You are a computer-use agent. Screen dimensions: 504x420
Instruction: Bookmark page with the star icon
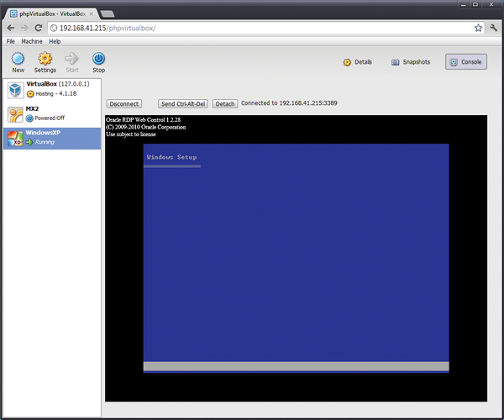pos(478,28)
